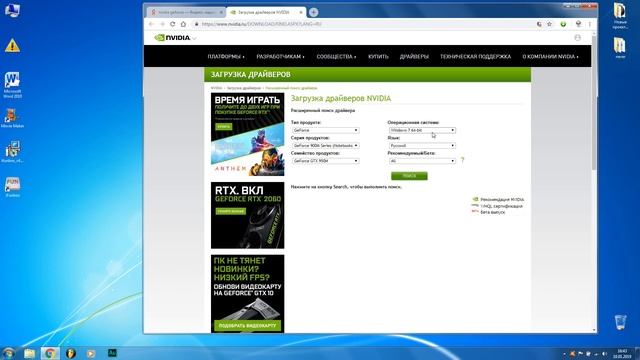Reload the page with the refresh icon
The image size is (640, 360).
coord(173,24)
